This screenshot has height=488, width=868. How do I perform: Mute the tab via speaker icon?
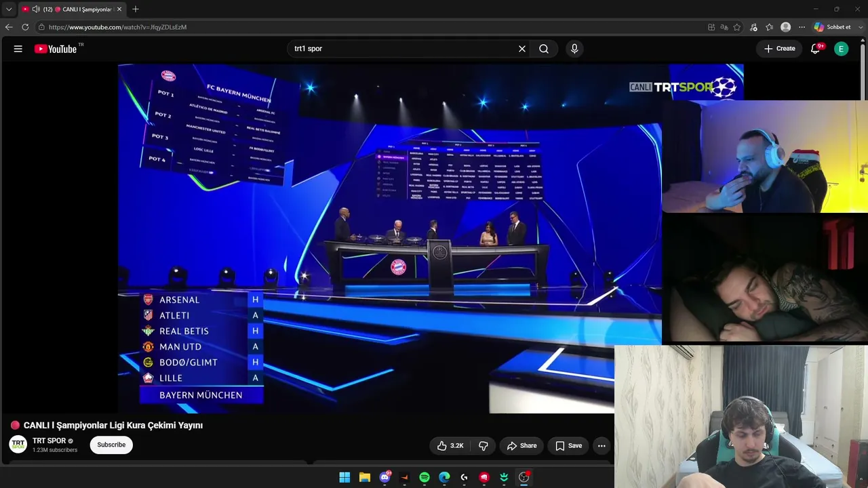pyautogui.click(x=35, y=9)
